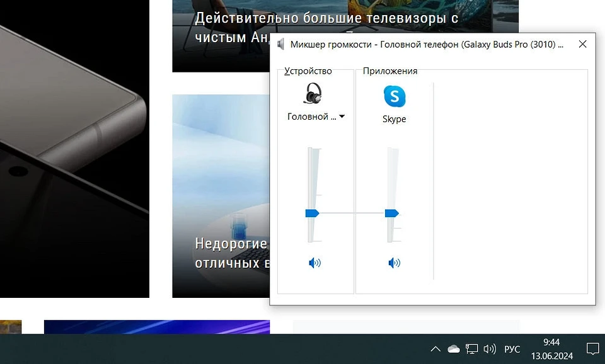Open the notification center icon
This screenshot has width=605, height=364.
592,349
